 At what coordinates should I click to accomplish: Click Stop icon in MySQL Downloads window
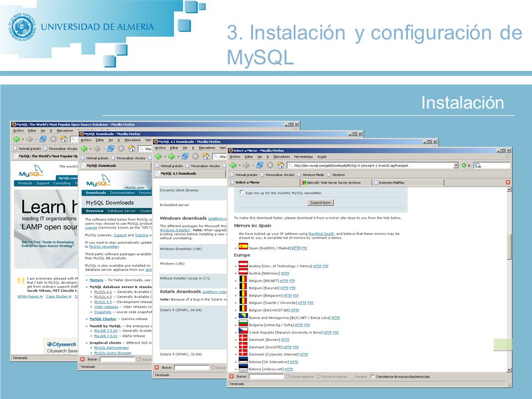click(x=121, y=149)
